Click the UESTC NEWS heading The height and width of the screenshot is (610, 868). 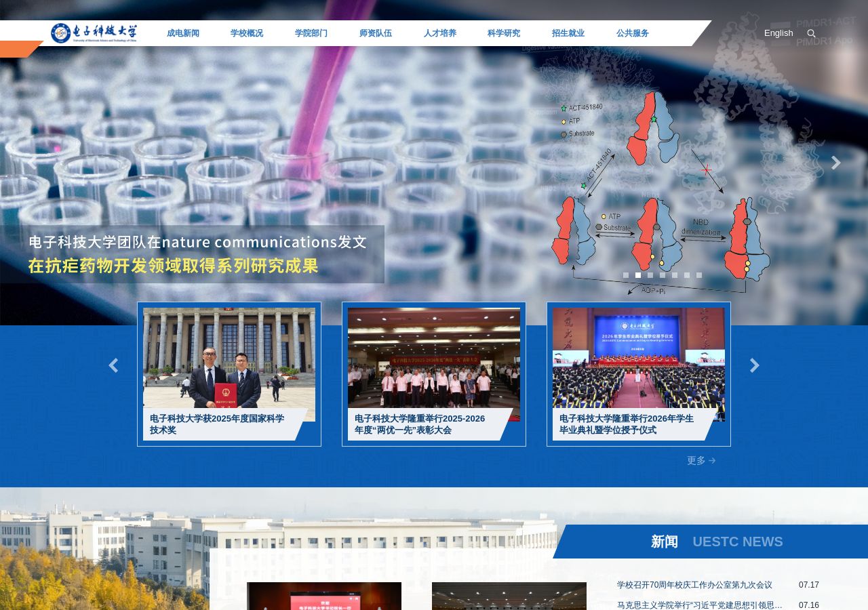click(738, 542)
